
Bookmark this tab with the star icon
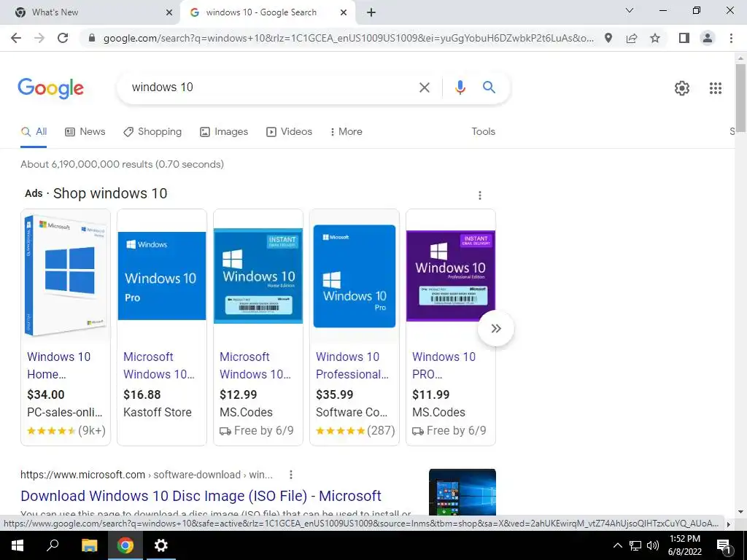(655, 38)
